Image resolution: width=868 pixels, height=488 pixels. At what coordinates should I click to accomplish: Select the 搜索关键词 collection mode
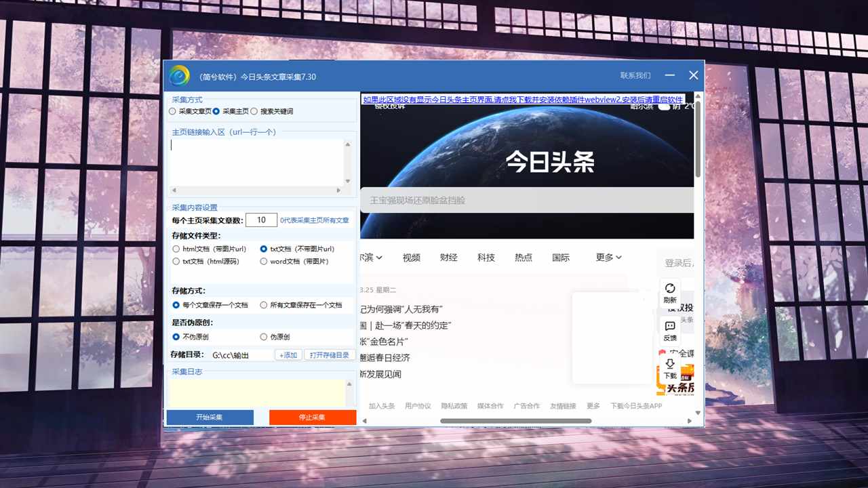coord(254,111)
